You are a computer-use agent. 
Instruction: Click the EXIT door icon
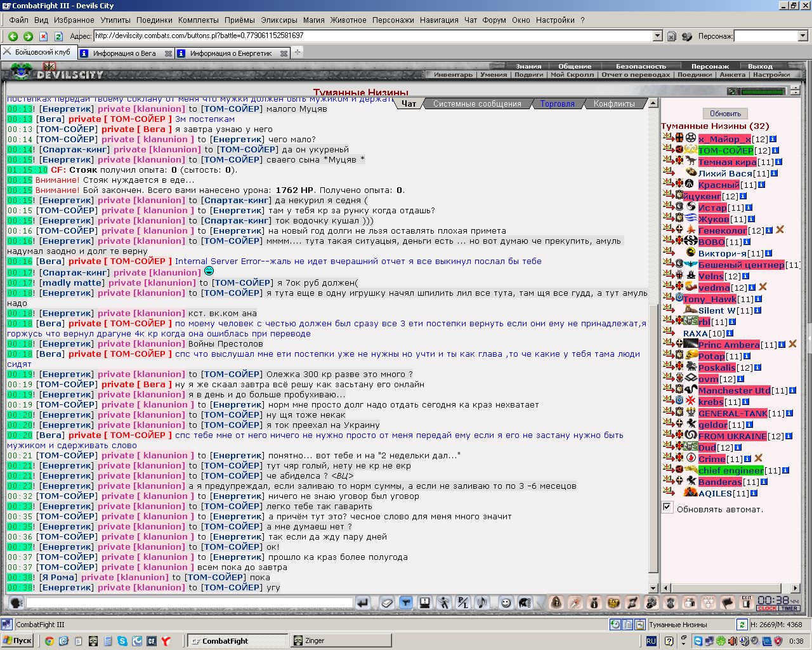pos(747,602)
